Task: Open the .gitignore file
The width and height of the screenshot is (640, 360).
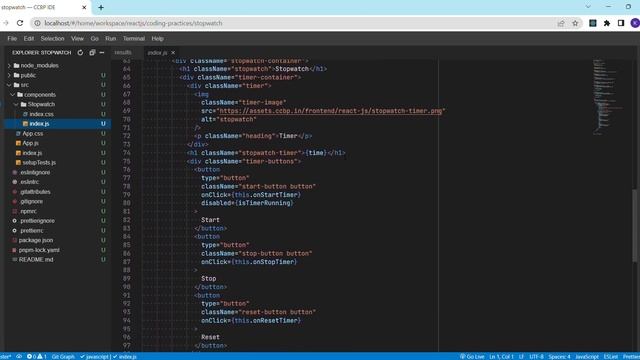Action: (x=31, y=201)
